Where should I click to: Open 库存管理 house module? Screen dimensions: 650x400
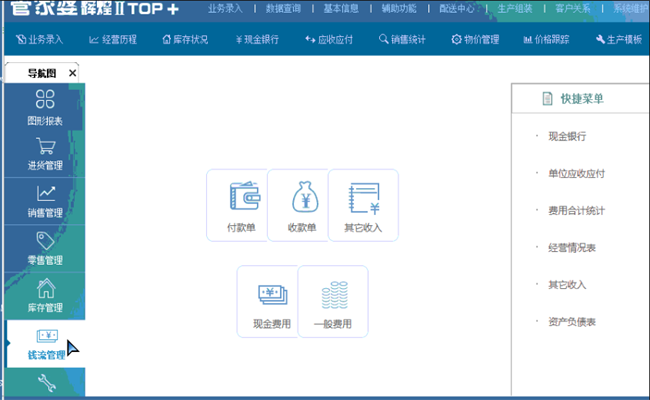click(x=45, y=294)
